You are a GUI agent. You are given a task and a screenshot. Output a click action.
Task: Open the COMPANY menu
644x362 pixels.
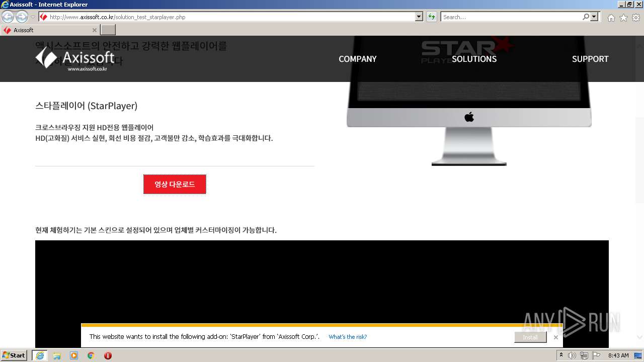(357, 59)
